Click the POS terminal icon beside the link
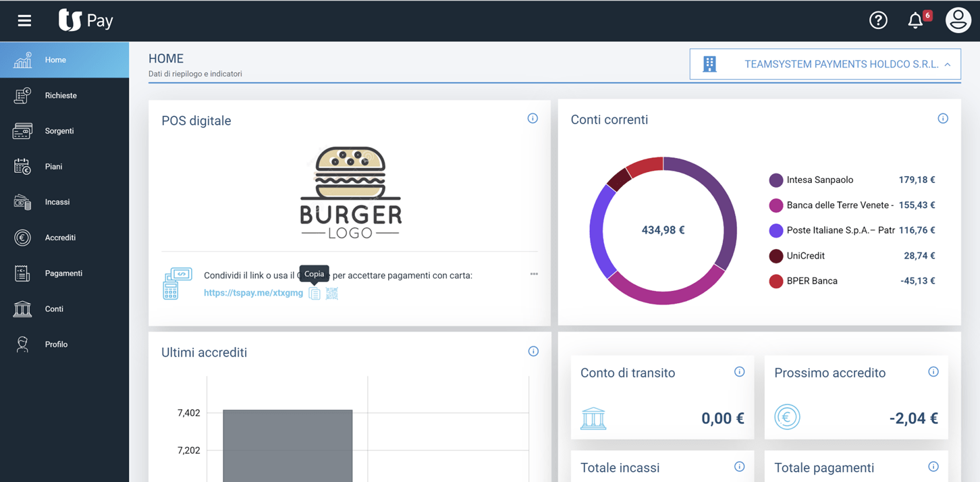980x482 pixels. click(x=178, y=284)
